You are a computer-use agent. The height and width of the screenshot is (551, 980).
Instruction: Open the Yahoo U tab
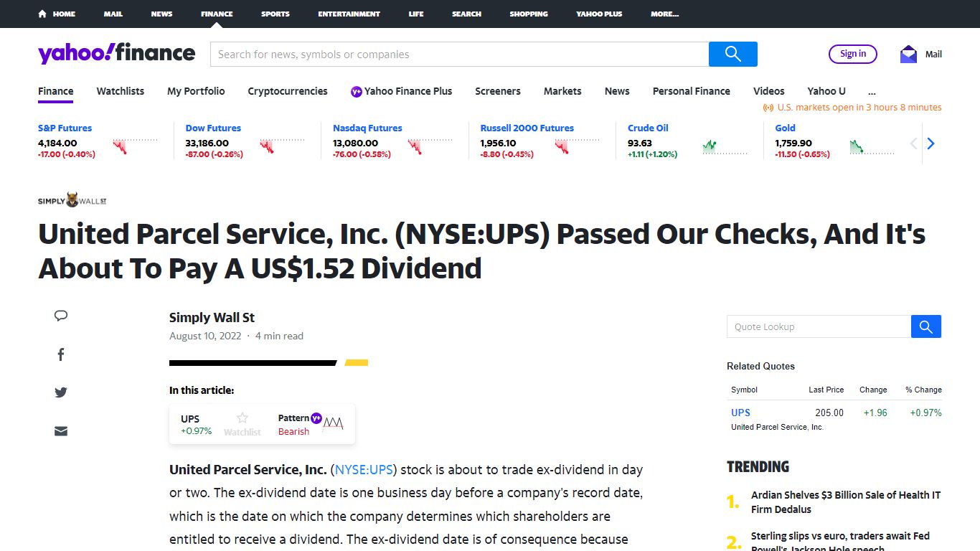pyautogui.click(x=826, y=91)
